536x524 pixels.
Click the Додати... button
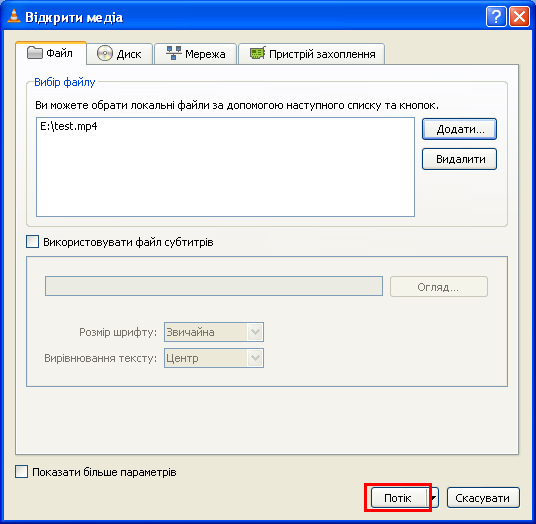pyautogui.click(x=459, y=129)
